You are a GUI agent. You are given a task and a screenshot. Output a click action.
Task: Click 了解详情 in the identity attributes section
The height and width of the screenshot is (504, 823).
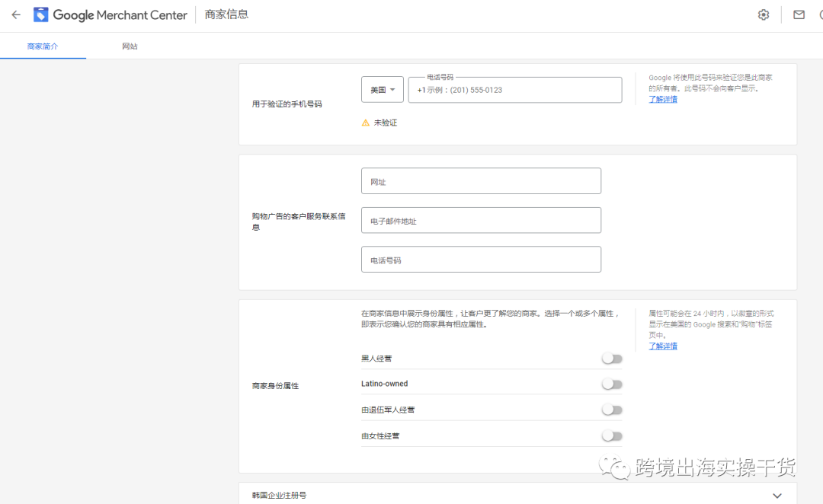tap(662, 346)
